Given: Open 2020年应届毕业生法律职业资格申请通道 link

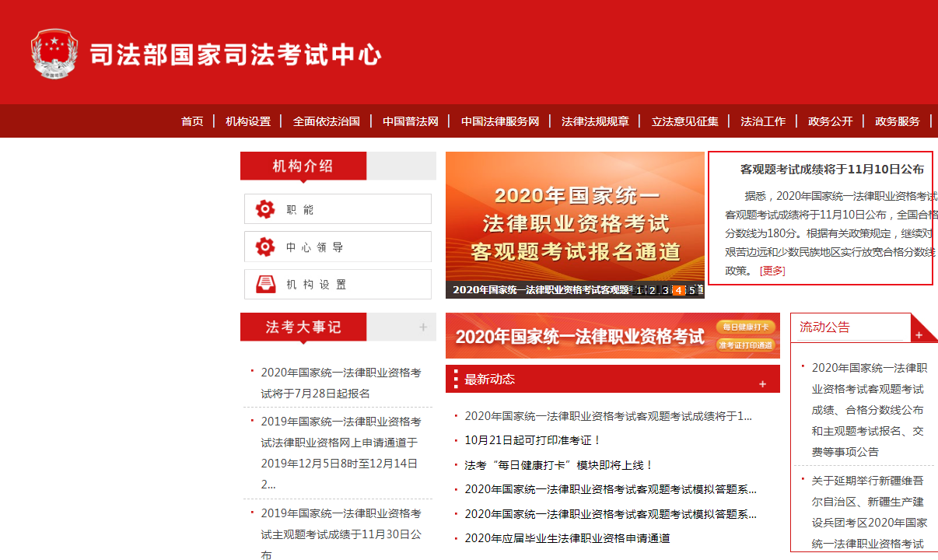Looking at the screenshot, I should point(567,538).
